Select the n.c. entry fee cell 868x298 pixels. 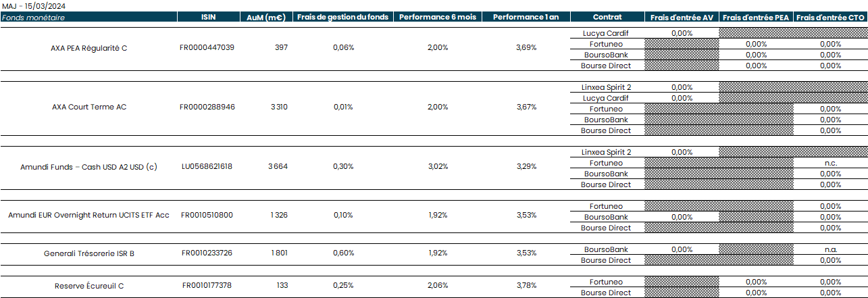(830, 163)
